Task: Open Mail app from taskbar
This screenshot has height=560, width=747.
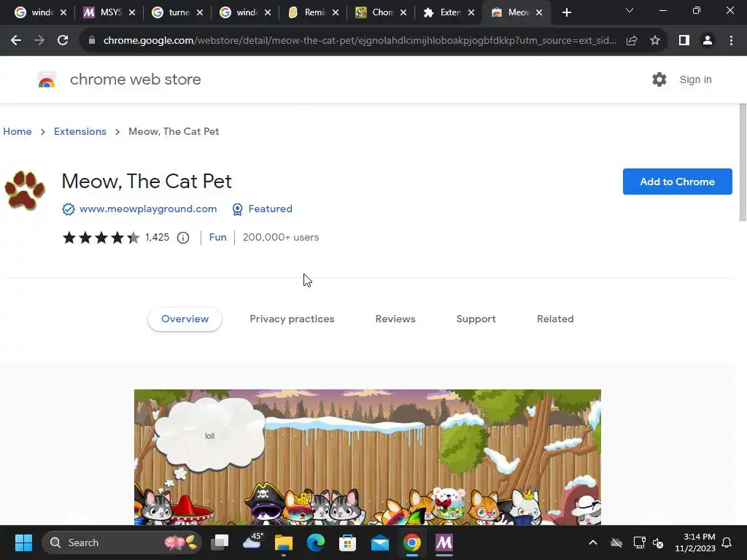Action: (379, 542)
